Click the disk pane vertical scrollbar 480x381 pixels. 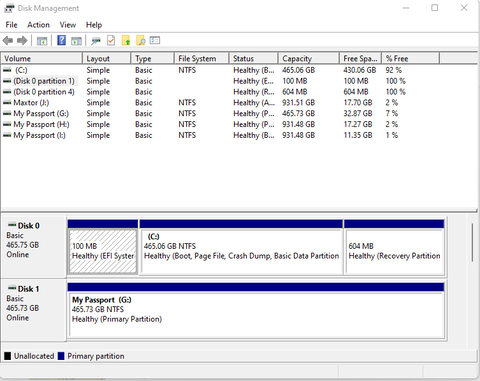(472, 243)
